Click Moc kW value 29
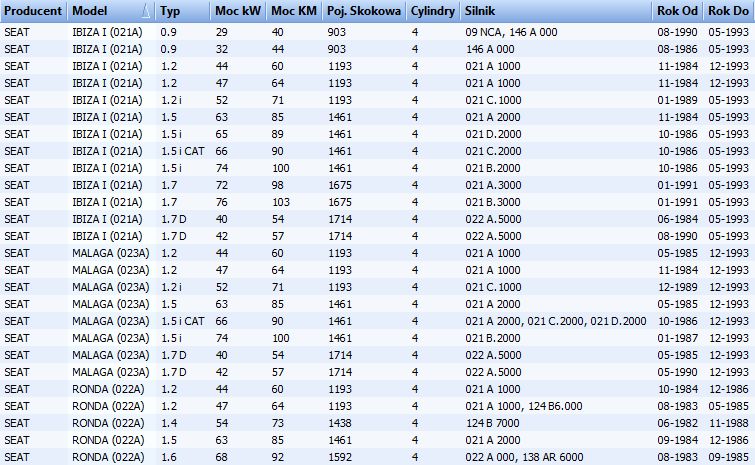The image size is (755, 465). point(221,32)
